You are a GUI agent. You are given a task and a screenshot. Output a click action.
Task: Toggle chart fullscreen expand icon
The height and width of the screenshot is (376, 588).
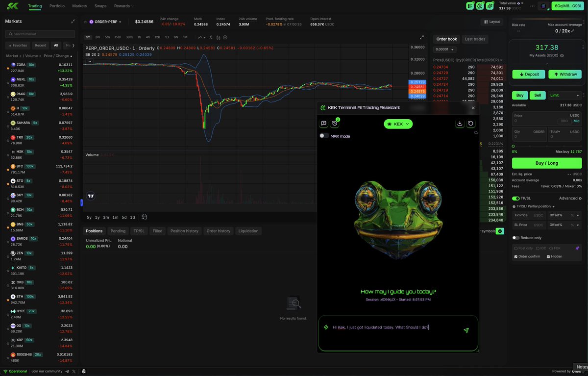[422, 37]
